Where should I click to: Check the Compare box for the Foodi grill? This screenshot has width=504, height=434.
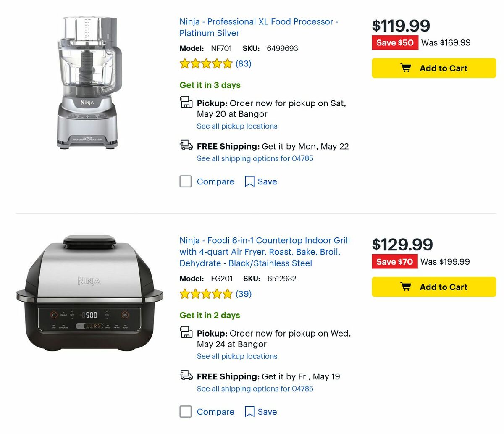point(185,412)
